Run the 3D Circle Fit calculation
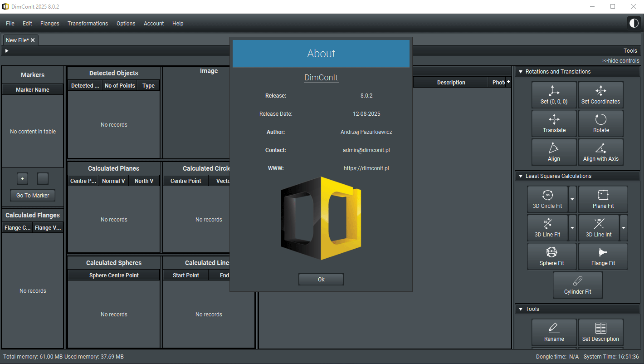The width and height of the screenshot is (644, 364). pyautogui.click(x=547, y=199)
